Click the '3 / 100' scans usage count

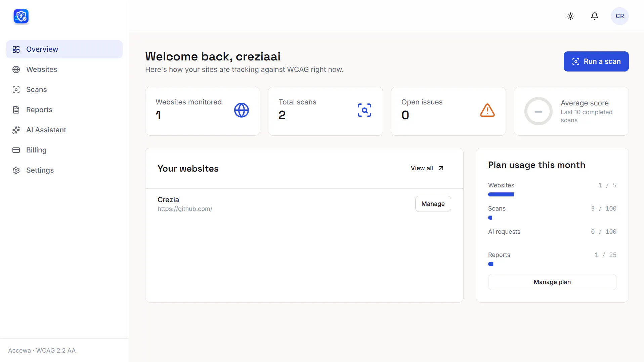tap(604, 209)
